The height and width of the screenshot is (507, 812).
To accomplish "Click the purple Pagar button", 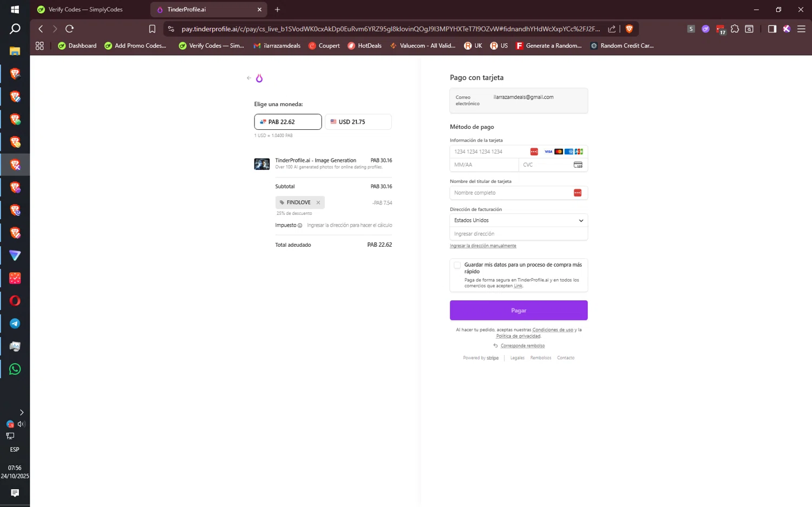I will pyautogui.click(x=519, y=311).
